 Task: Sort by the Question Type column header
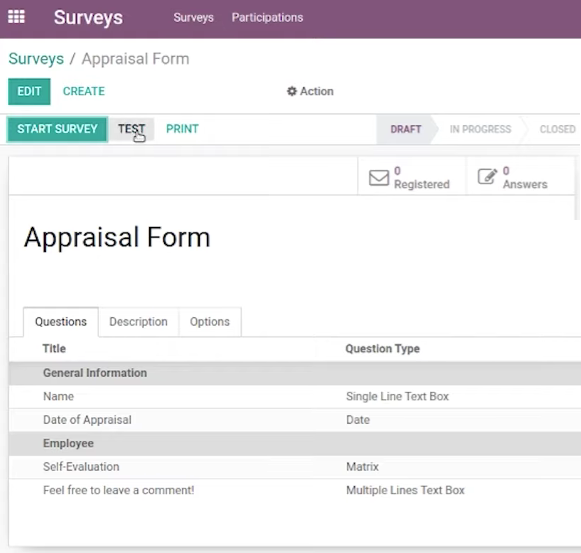pyautogui.click(x=382, y=349)
